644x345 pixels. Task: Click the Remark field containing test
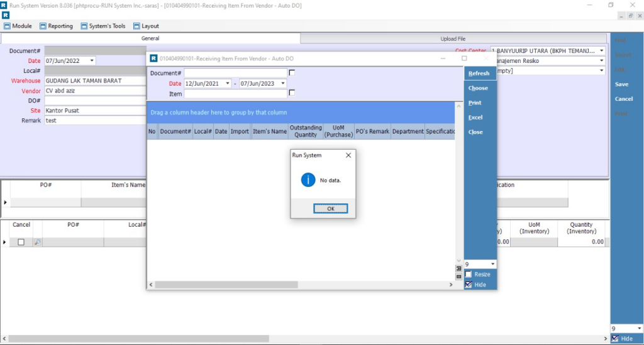click(x=96, y=120)
